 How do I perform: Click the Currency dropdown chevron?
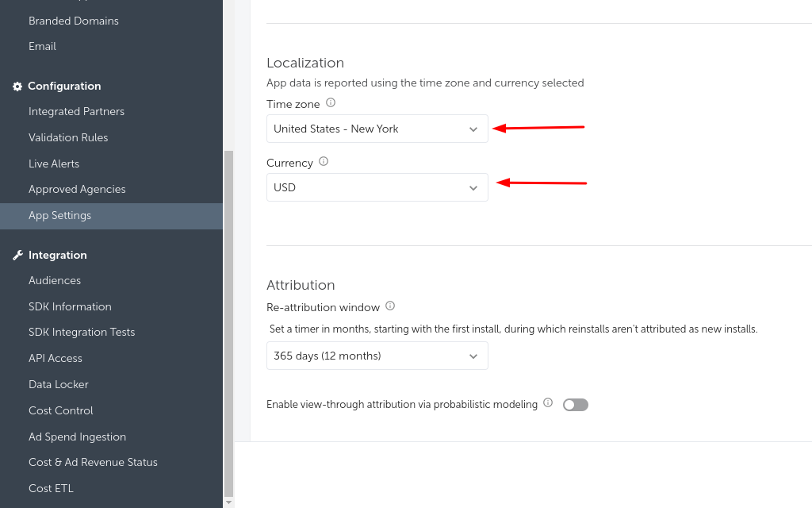coord(473,187)
